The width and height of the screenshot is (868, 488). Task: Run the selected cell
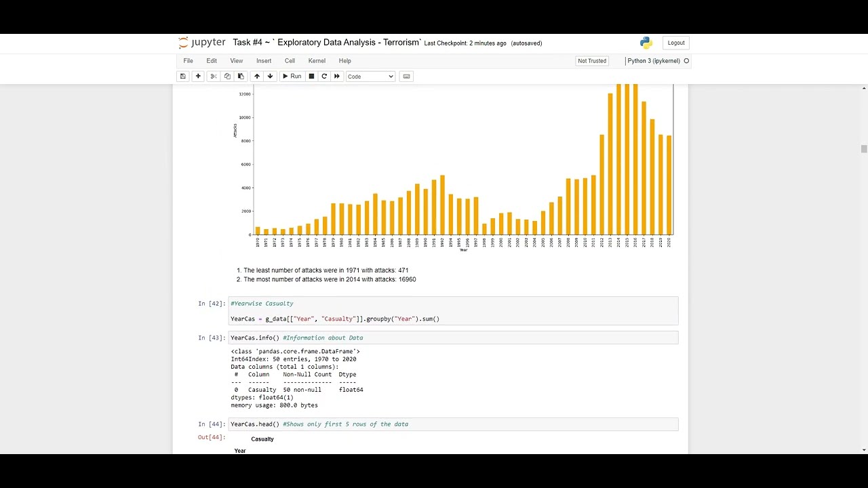pos(292,77)
